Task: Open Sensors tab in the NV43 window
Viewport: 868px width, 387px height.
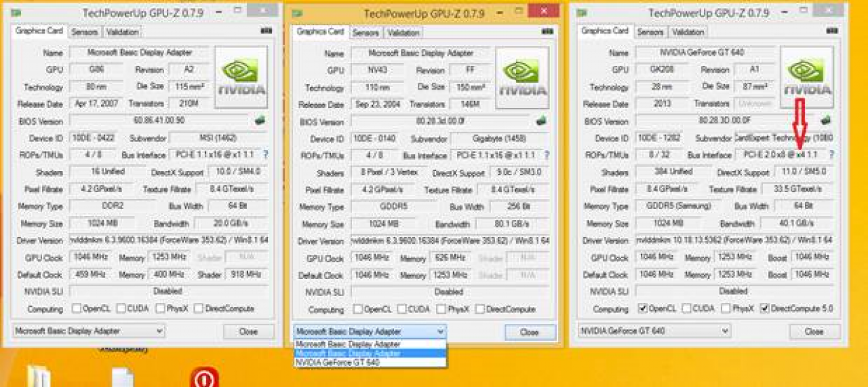Action: pos(366,33)
